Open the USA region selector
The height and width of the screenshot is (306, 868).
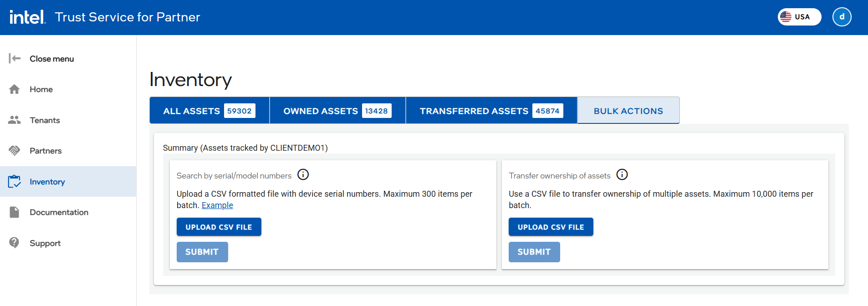(x=799, y=17)
